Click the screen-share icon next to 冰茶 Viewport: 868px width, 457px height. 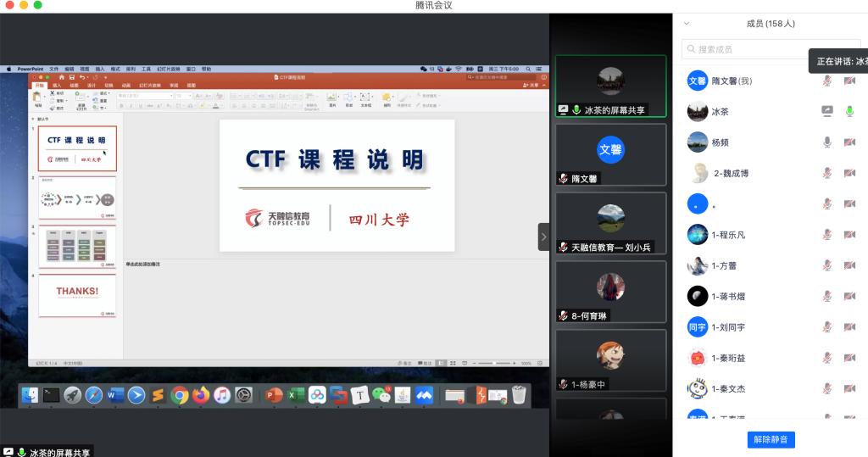tap(827, 111)
